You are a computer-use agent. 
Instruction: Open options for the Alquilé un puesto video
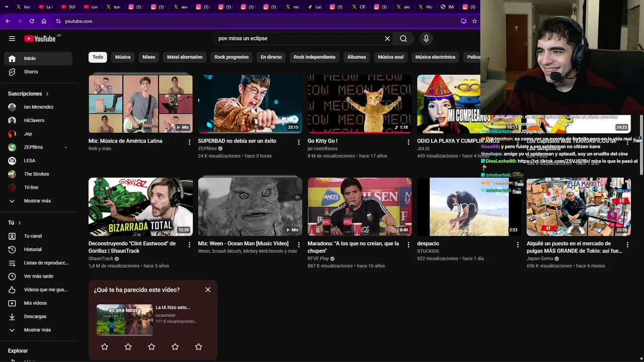tap(627, 245)
